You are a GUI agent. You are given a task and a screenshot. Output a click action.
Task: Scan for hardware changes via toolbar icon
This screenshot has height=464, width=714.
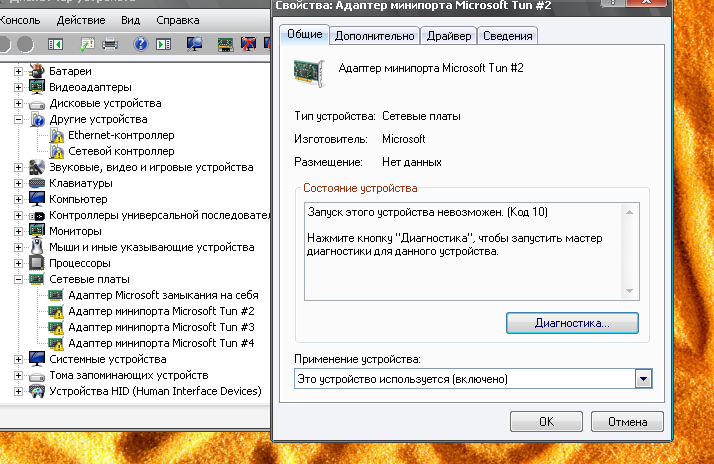click(194, 44)
